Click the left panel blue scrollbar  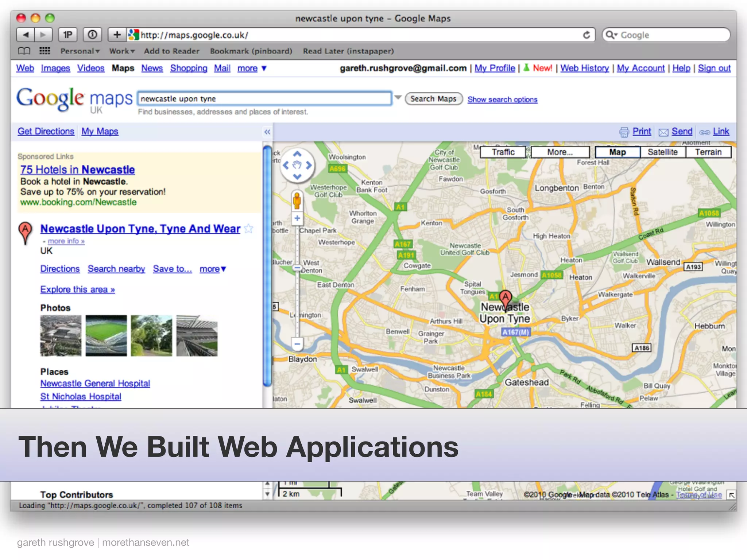(x=267, y=265)
